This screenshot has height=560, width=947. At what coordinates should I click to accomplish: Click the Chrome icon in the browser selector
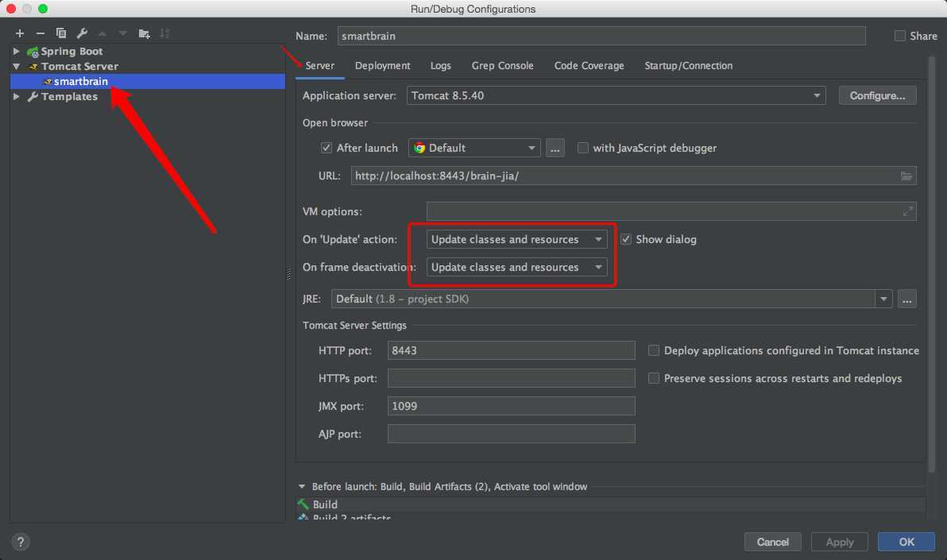(x=419, y=148)
